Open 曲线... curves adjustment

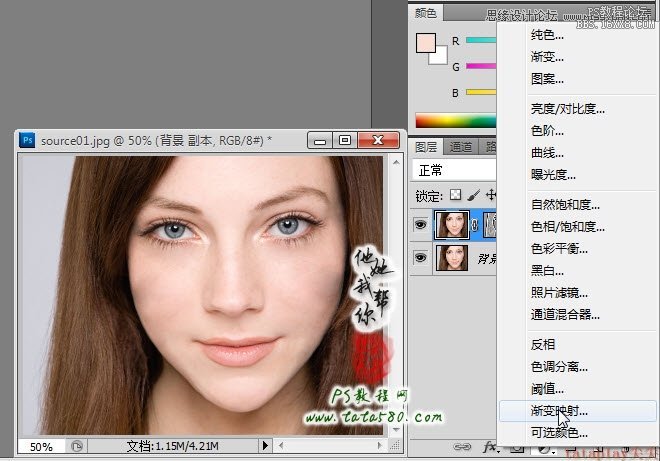pyautogui.click(x=547, y=153)
